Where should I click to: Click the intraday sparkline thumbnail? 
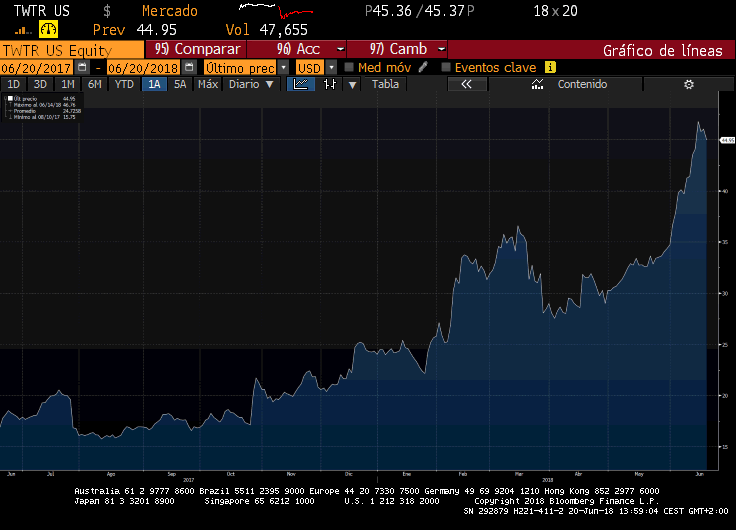coord(276,10)
